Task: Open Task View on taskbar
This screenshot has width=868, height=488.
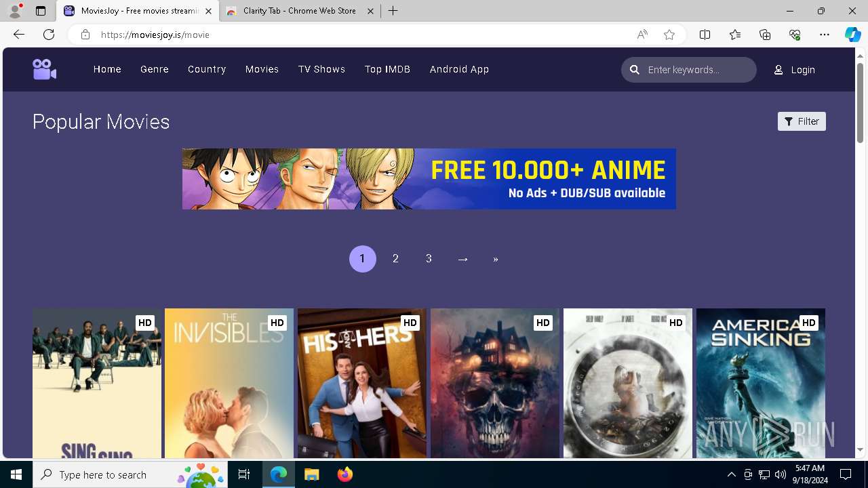Action: [244, 474]
